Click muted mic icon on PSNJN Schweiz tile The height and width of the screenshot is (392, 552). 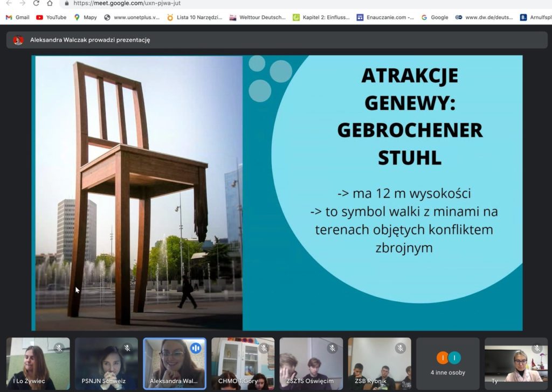point(127,348)
